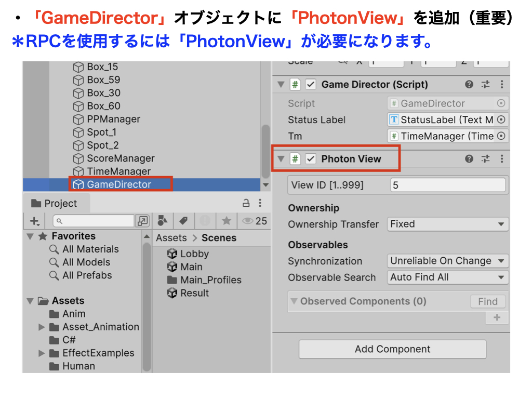Toggle hidden packages eye icon showing 25

click(x=255, y=221)
